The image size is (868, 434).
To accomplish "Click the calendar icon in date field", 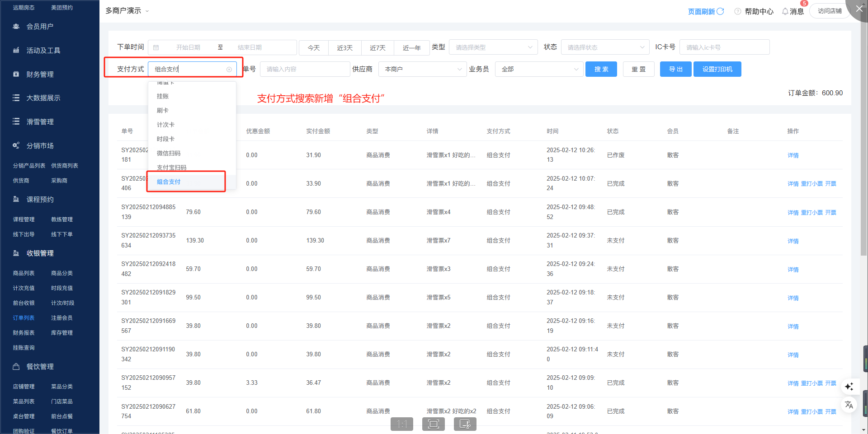I will click(156, 47).
